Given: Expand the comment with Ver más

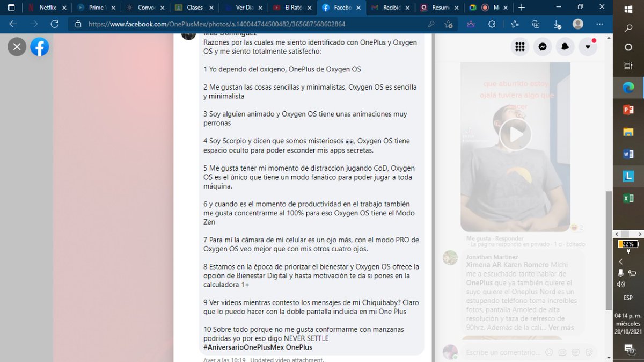Looking at the screenshot, I should 561,328.
